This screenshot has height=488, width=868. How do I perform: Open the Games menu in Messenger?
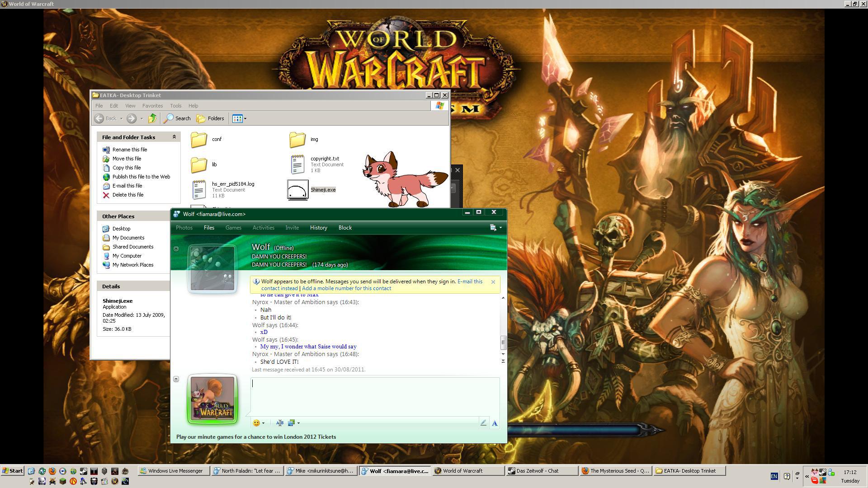233,228
